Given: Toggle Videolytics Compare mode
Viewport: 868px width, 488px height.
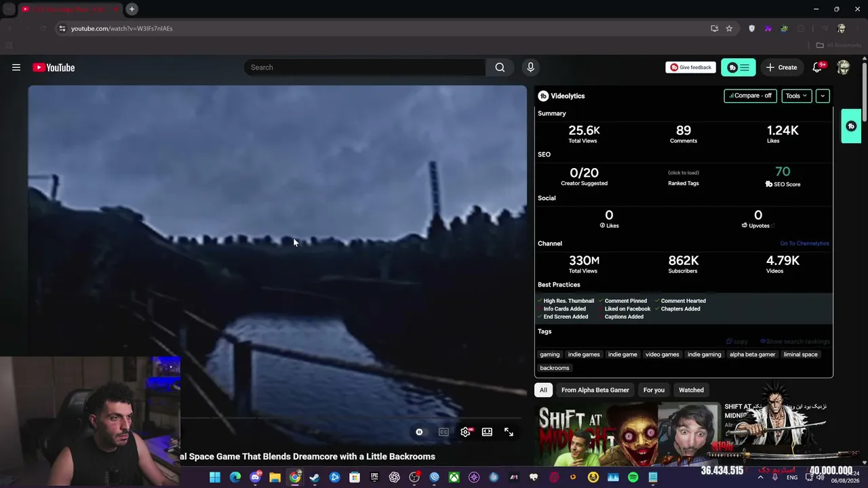Looking at the screenshot, I should coord(750,96).
